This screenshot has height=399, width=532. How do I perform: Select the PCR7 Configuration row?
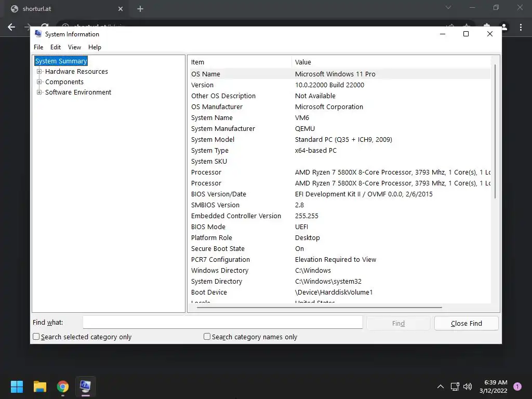[340, 260]
